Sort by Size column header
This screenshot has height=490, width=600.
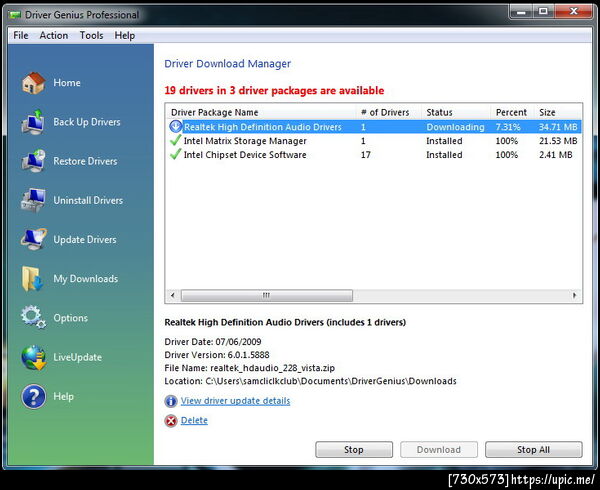point(557,112)
